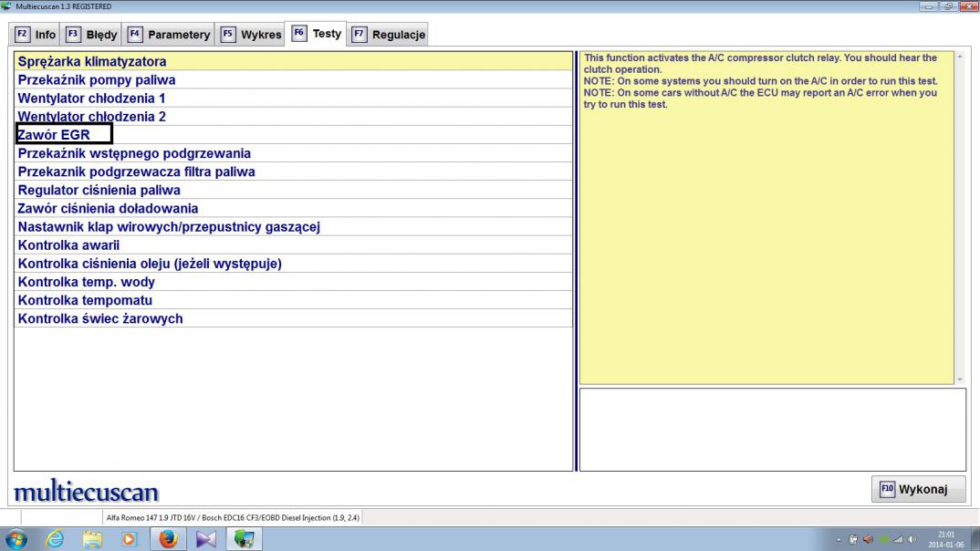Choose Kontrolka ciśnienia oleju test

coord(293,263)
